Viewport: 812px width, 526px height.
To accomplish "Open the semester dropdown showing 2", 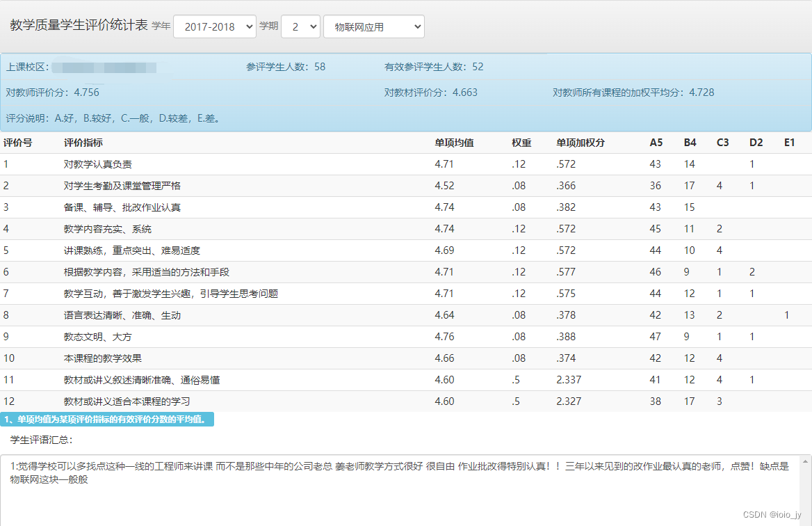I will pos(300,27).
